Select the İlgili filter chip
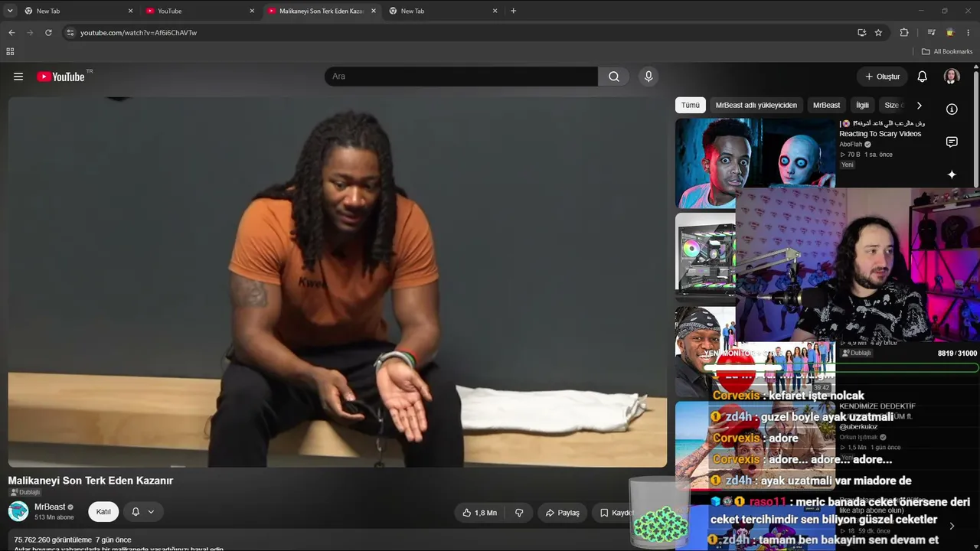The height and width of the screenshot is (551, 980). tap(863, 105)
